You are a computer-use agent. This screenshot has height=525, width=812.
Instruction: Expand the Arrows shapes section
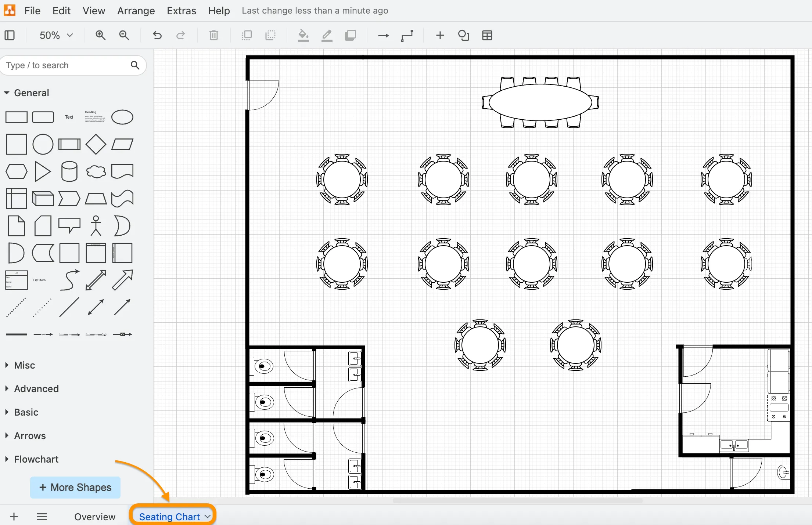(x=30, y=436)
